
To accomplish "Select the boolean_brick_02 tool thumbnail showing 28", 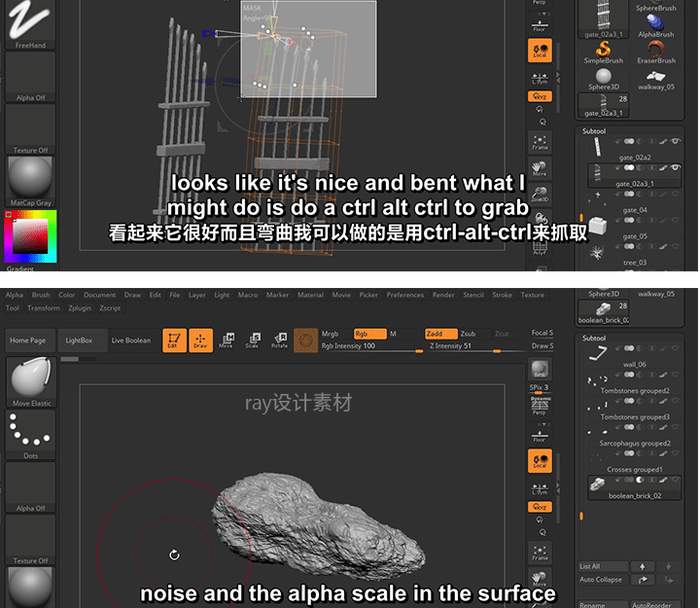I will [603, 312].
